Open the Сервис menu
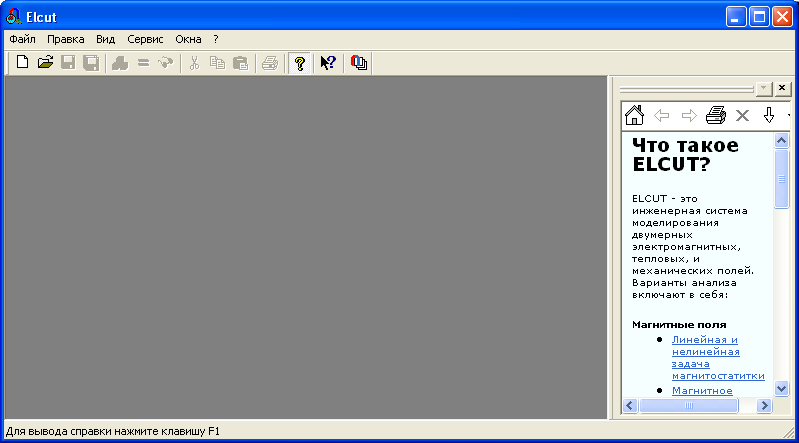The height and width of the screenshot is (443, 799). coord(145,39)
